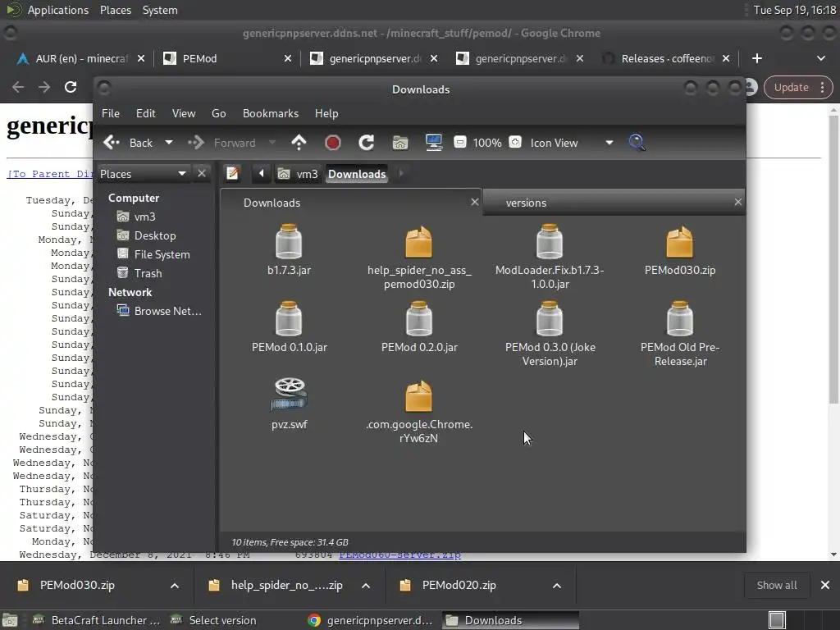Select Downloads in the path bar
840x630 pixels.
pyautogui.click(x=357, y=174)
